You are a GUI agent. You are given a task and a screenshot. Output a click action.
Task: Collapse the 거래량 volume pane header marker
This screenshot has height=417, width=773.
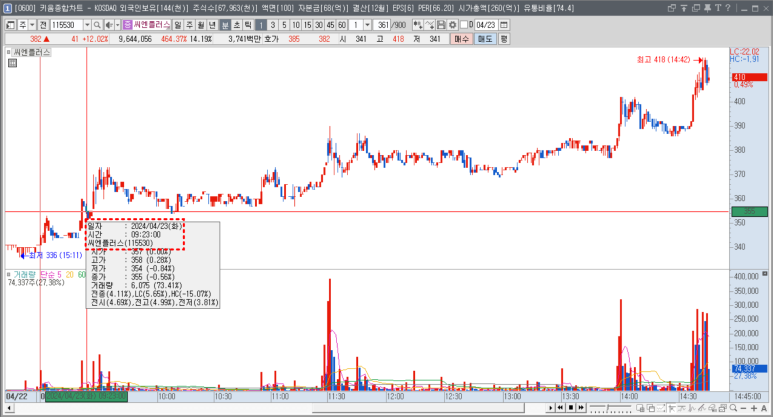tap(8, 275)
